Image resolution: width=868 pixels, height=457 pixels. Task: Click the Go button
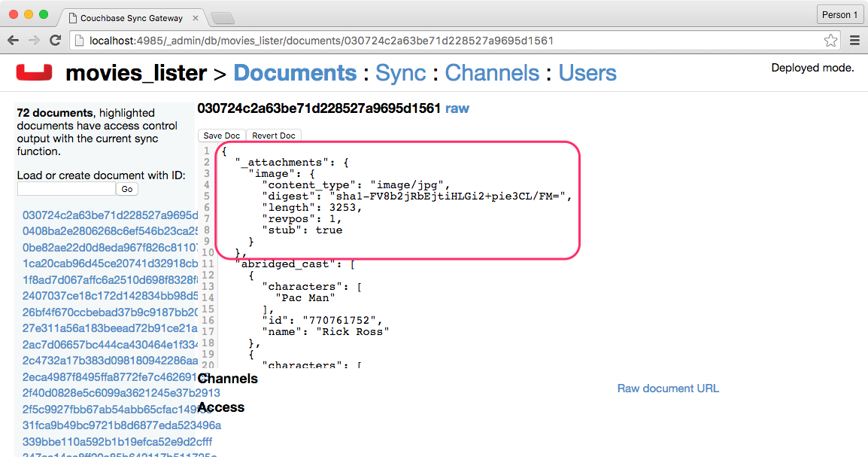127,189
